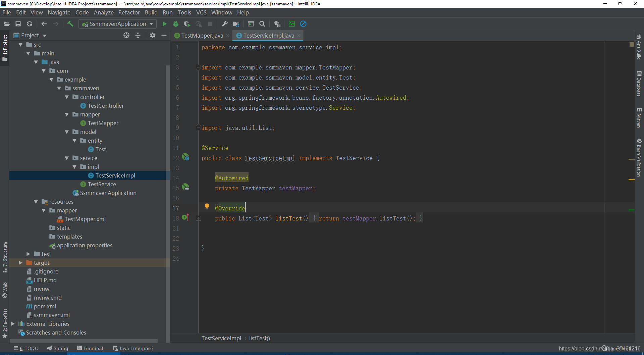This screenshot has width=644, height=355.
Task: Switch to the TestMapper.java editor tab
Action: pos(202,36)
